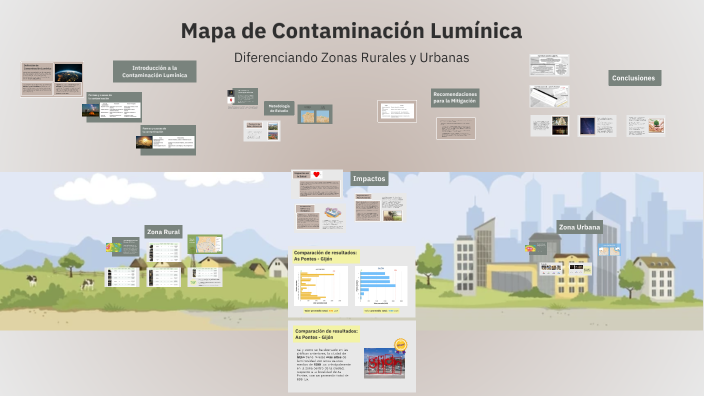Open the topmost text slide left of Conclusiones
The height and width of the screenshot is (396, 704).
coord(549,66)
